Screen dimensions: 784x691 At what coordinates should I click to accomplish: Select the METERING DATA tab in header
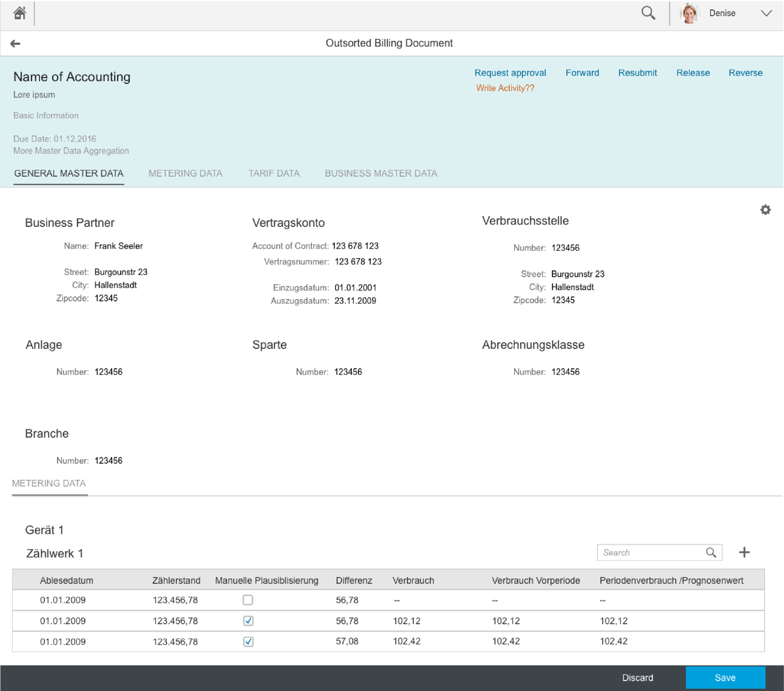coord(186,173)
